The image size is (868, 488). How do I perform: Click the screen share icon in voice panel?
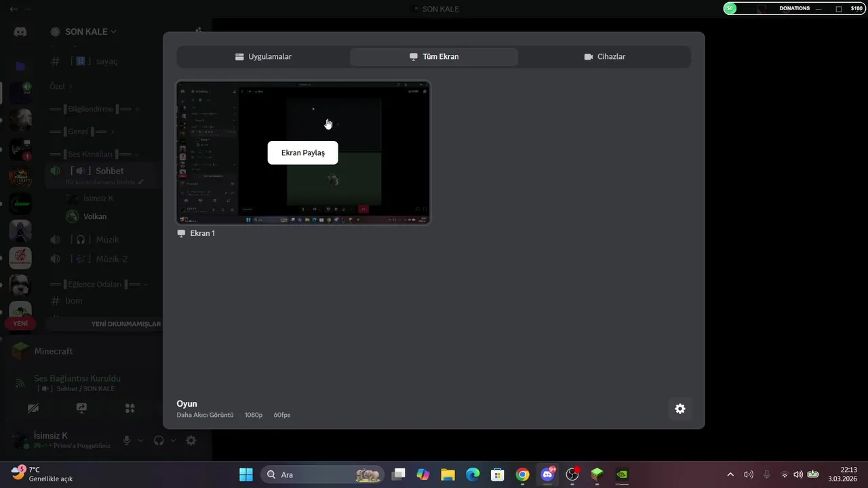click(81, 408)
